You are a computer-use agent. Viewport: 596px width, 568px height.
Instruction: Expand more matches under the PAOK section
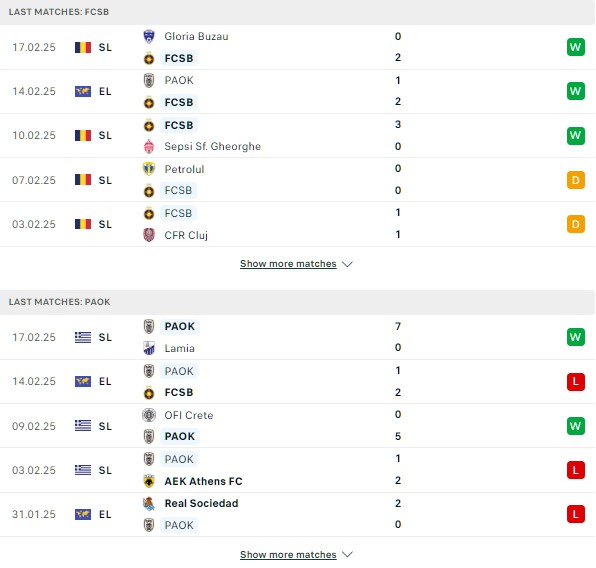288,555
